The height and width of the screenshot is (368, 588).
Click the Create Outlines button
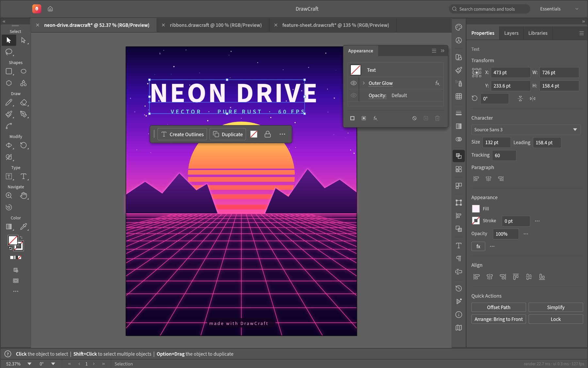[182, 134]
